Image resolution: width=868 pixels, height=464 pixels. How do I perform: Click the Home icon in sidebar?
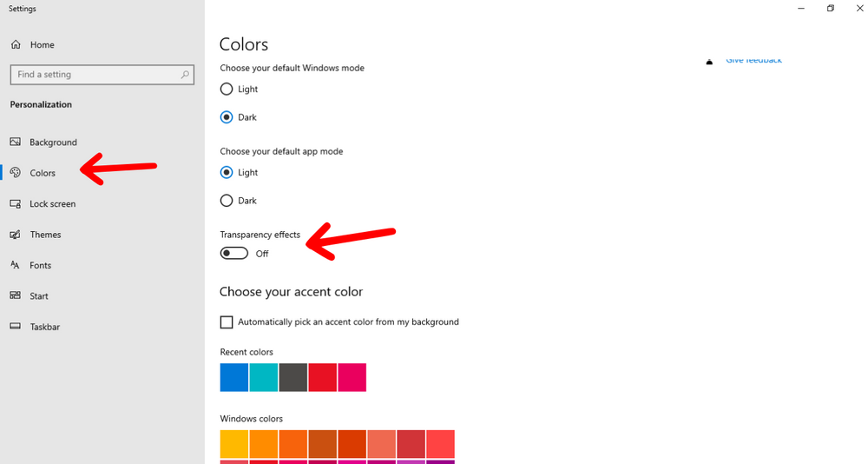(16, 44)
